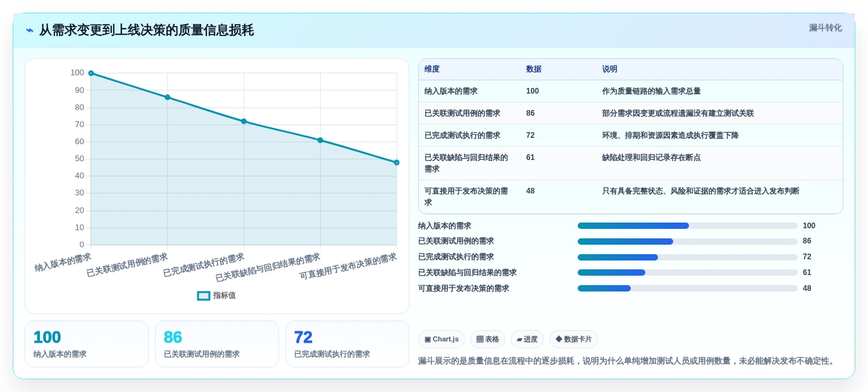Click description 环境、排期和资源因素造成执行覆盖下降
Viewport: 868px width, 392px height.
point(671,135)
